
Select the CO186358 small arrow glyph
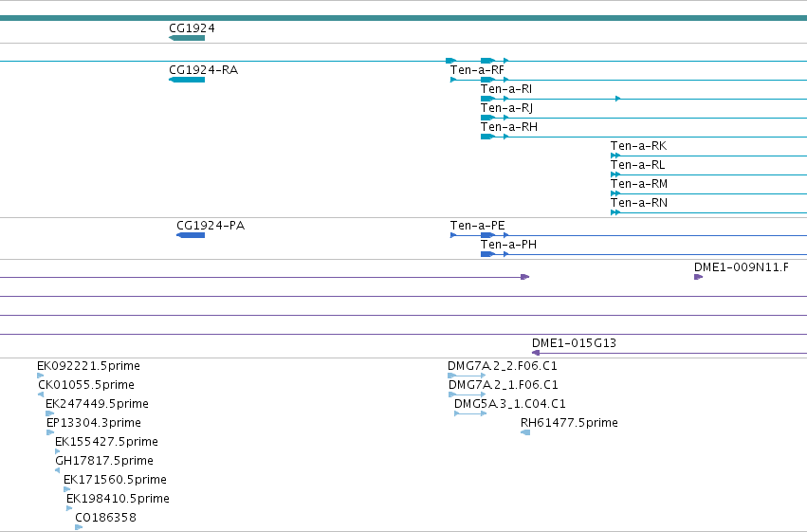coord(79,528)
